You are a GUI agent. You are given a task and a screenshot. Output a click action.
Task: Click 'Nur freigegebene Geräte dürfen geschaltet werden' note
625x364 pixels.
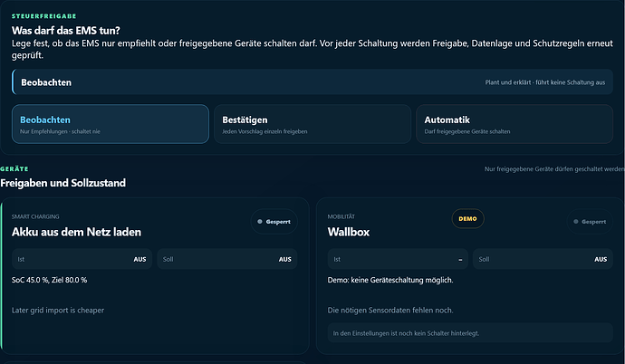coord(554,168)
